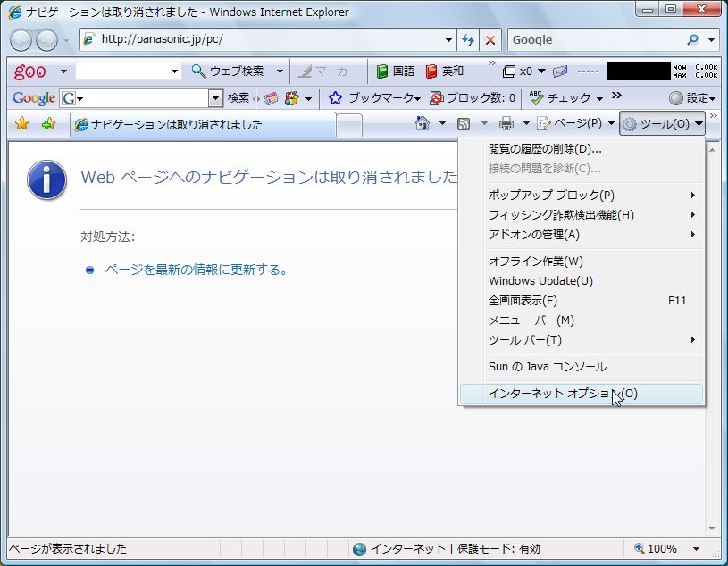Viewport: 728px width, 566px height.
Task: Click the Print icon in command bar
Action: tap(506, 124)
